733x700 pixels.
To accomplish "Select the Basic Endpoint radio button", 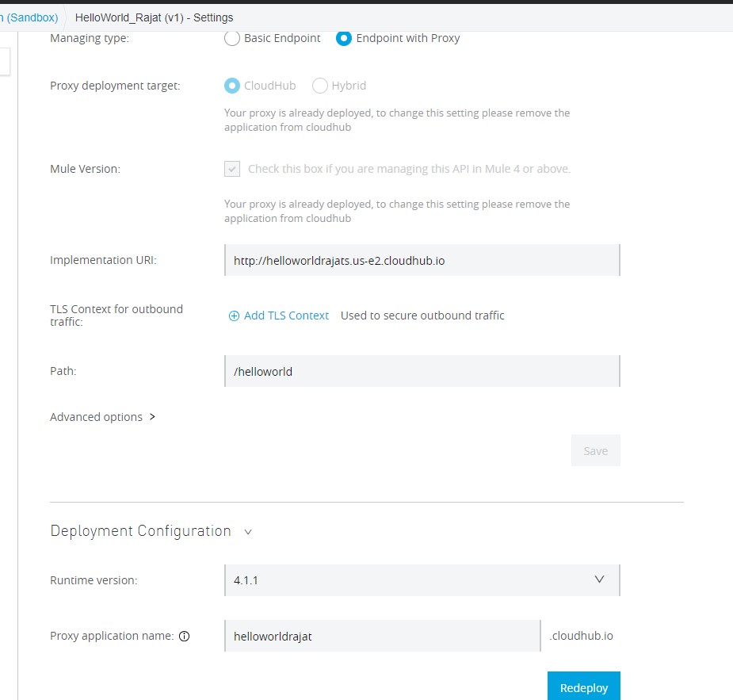I will tap(232, 38).
